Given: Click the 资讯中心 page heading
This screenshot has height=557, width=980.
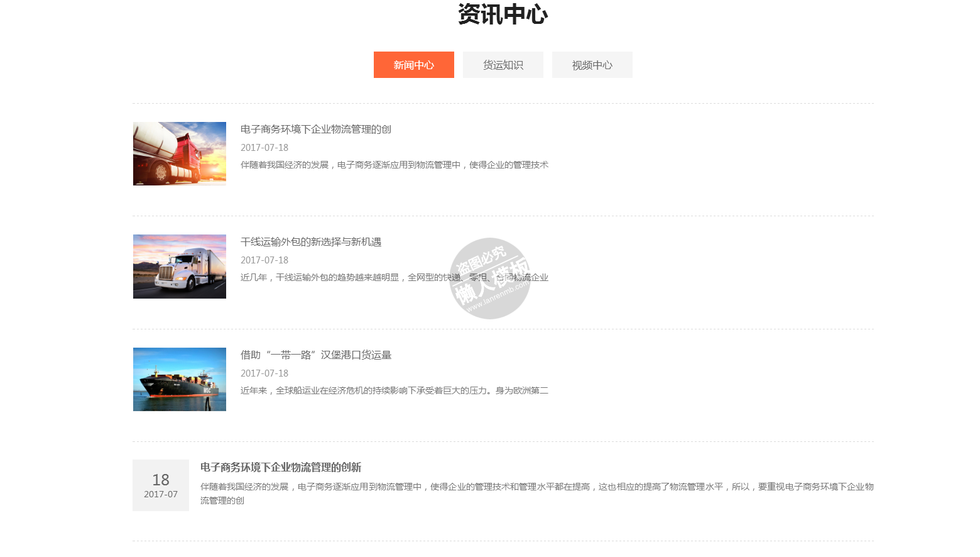Looking at the screenshot, I should 503,14.
